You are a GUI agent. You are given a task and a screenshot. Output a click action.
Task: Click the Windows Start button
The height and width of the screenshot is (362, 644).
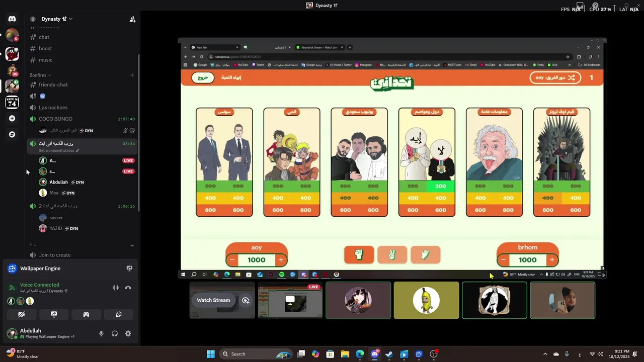(x=211, y=354)
